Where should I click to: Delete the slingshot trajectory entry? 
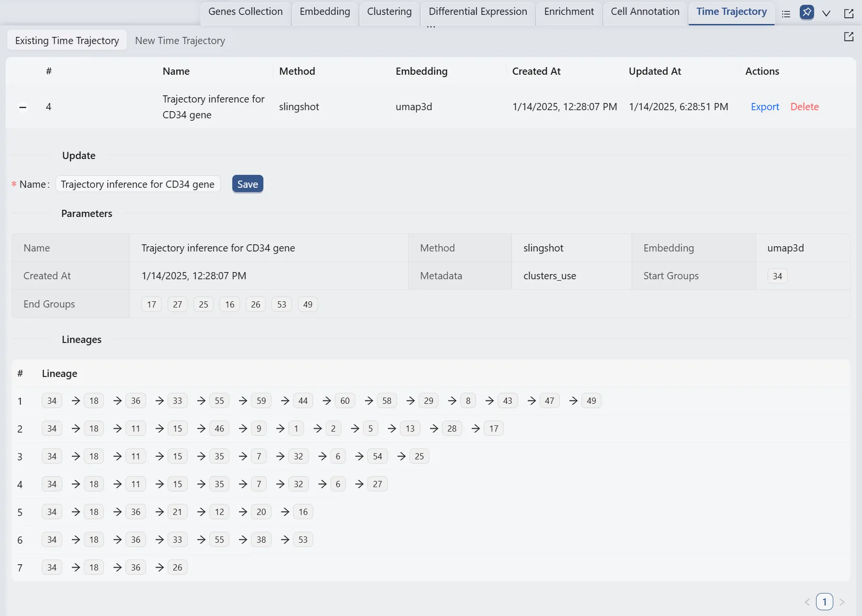pos(804,107)
